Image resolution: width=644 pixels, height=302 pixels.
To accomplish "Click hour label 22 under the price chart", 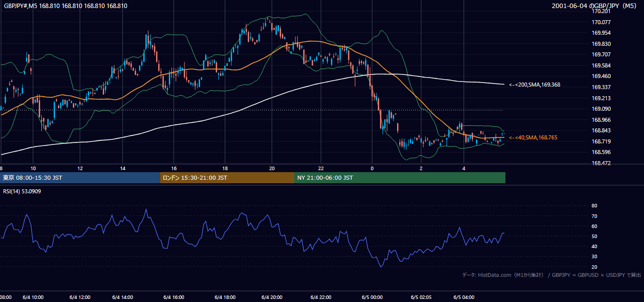I will [x=321, y=168].
